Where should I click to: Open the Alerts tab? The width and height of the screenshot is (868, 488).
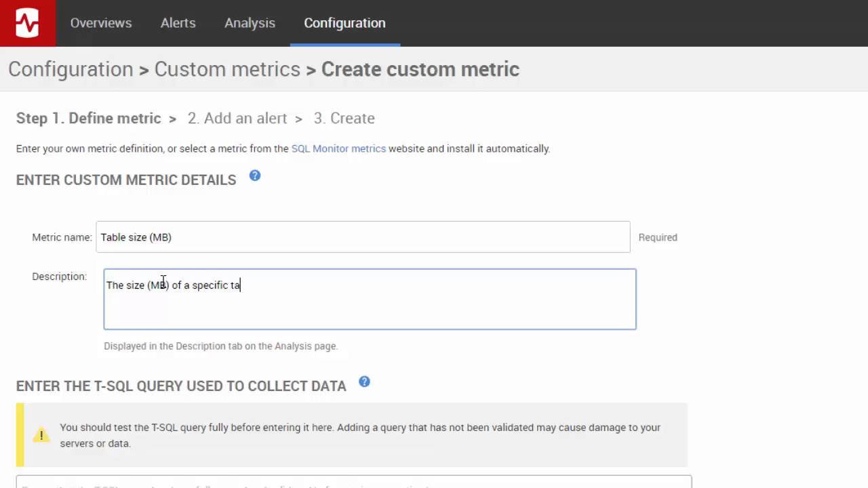pyautogui.click(x=178, y=23)
